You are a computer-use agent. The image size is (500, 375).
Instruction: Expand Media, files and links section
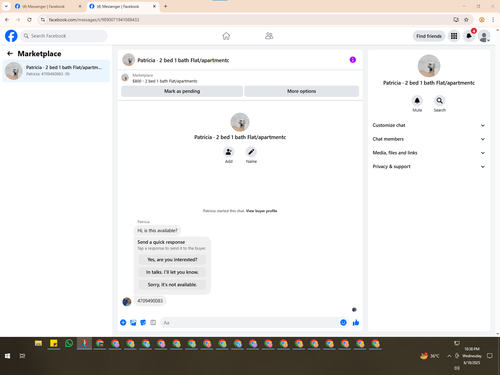pos(428,153)
